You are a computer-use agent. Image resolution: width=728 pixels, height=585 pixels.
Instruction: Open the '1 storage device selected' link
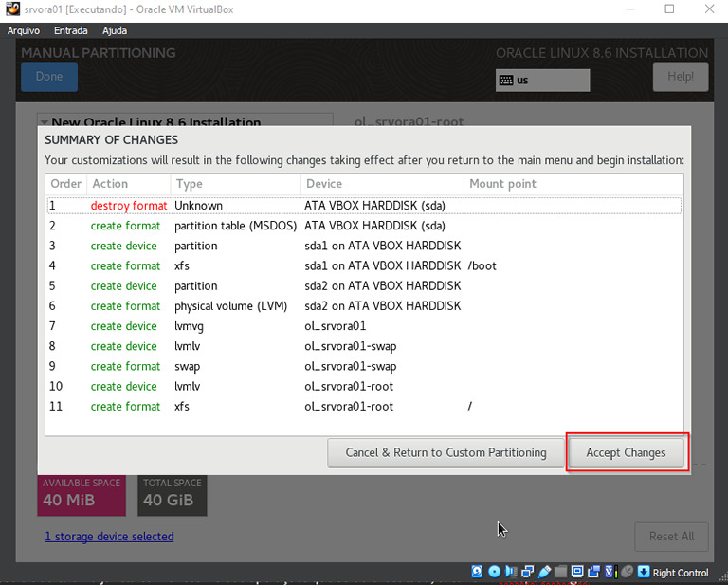click(109, 537)
